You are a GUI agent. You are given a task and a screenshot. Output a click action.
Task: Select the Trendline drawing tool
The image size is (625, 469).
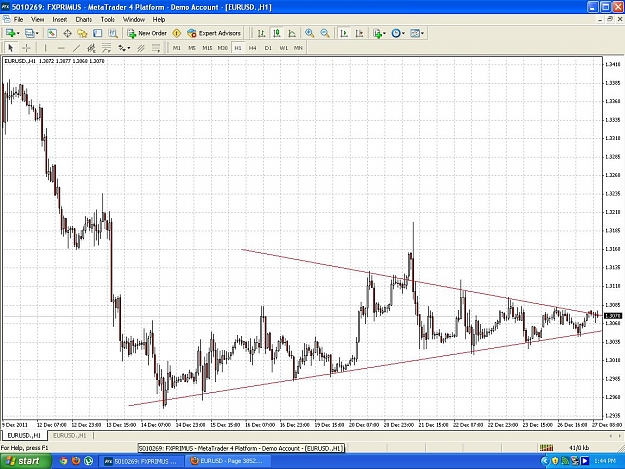click(76, 48)
